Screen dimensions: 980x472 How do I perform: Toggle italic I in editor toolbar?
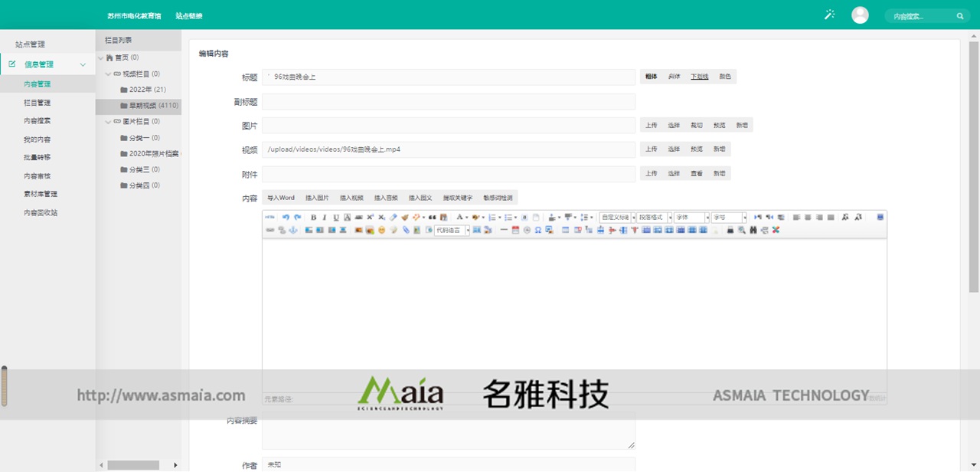[x=325, y=218]
